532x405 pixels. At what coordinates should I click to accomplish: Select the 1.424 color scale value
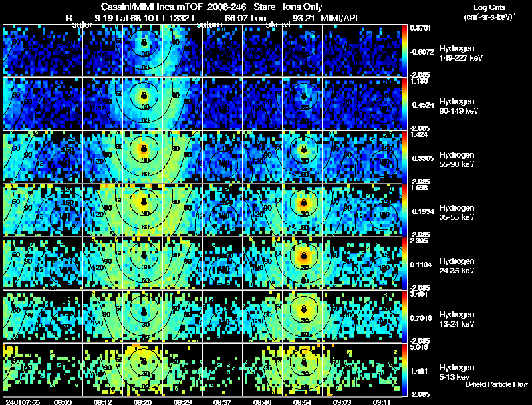click(420, 134)
